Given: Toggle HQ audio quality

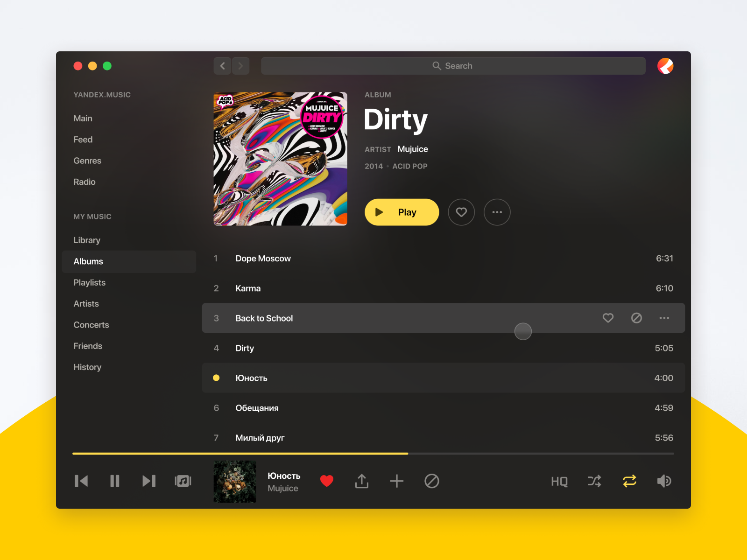Looking at the screenshot, I should pyautogui.click(x=559, y=482).
